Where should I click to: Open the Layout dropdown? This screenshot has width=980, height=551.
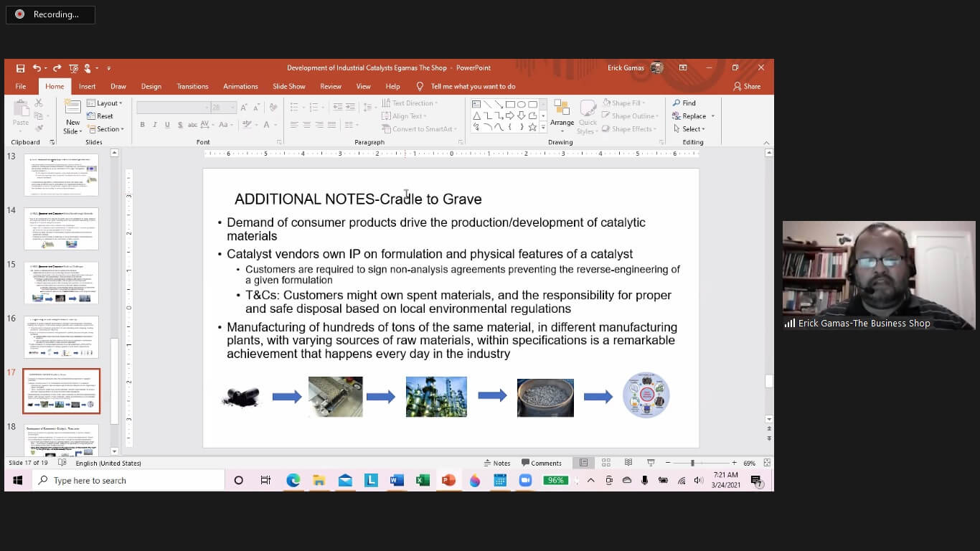104,103
